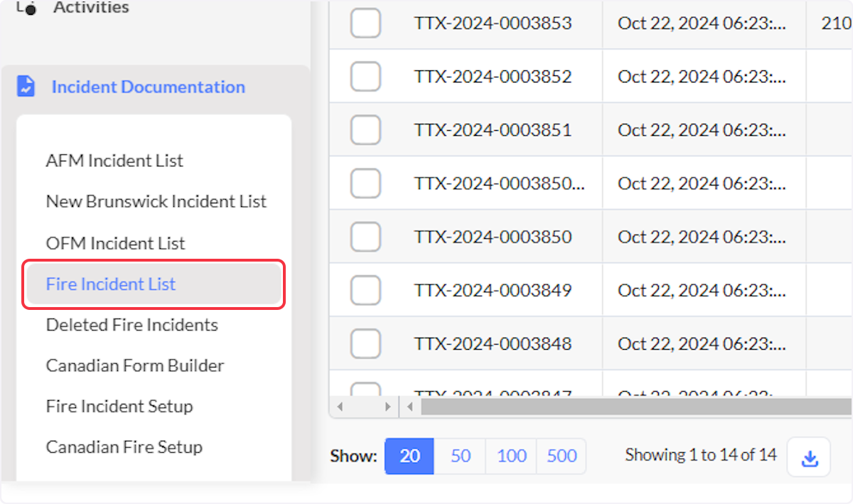Open OFM Incident List
The image size is (853, 504).
point(115,243)
